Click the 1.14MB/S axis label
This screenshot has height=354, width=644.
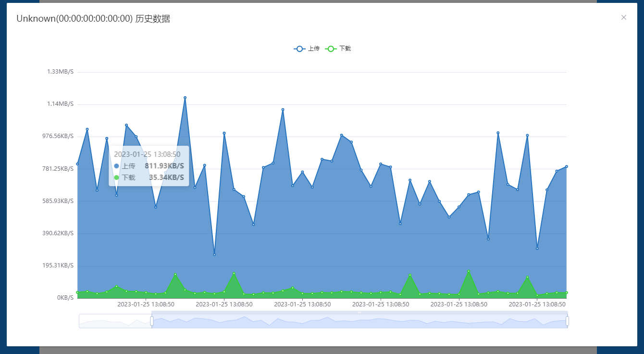(x=60, y=104)
